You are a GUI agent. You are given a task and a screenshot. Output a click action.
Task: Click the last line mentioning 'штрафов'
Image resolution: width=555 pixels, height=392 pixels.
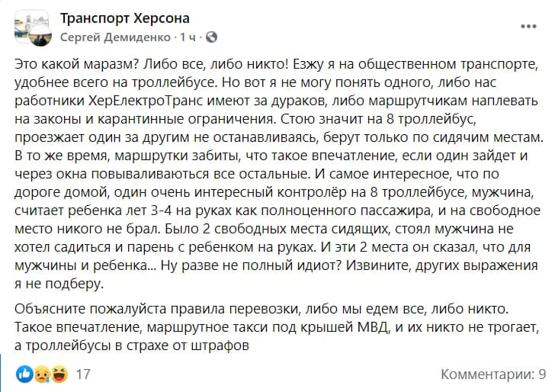[x=132, y=345]
